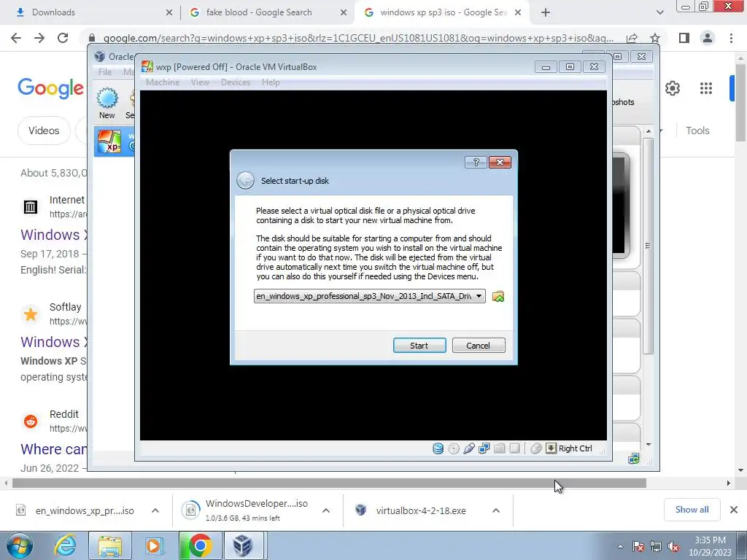Viewport: 747px width, 560px height.
Task: Click the Start button in the dialog
Action: (419, 346)
